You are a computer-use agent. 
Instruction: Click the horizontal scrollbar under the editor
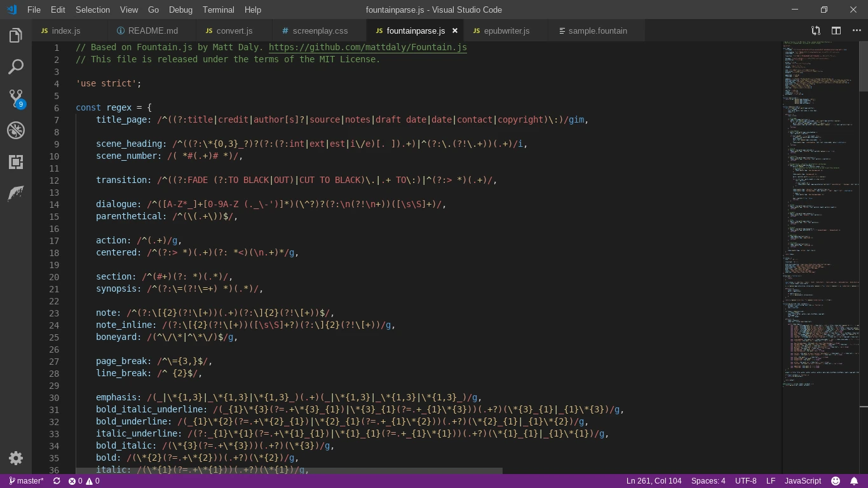point(289,471)
